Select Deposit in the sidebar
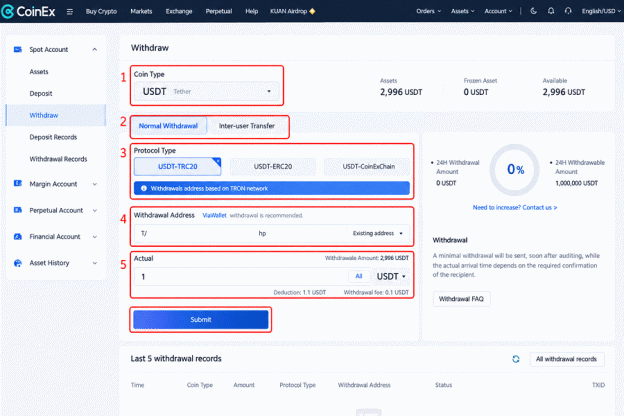Viewport: 624px width, 416px height. coord(41,94)
